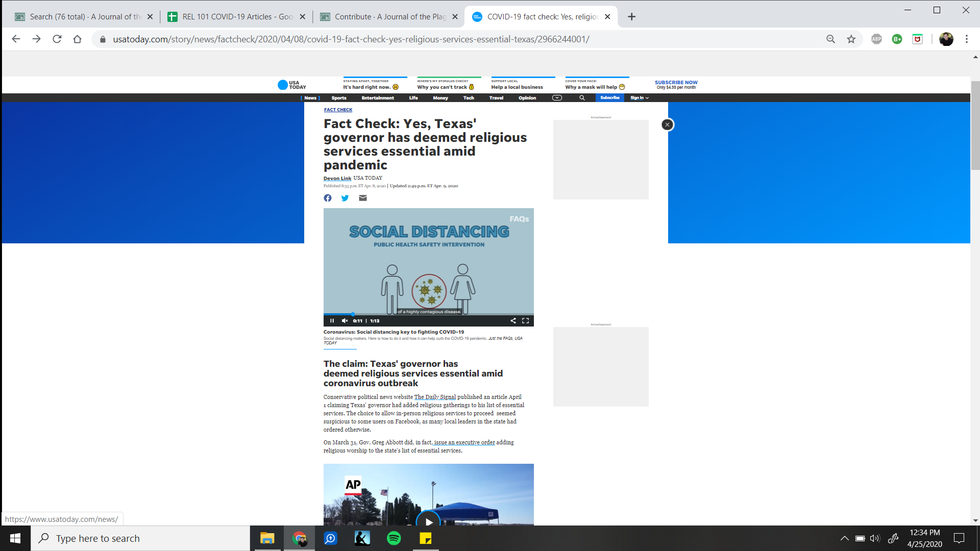
Task: Pause the social distancing video
Action: 332,320
